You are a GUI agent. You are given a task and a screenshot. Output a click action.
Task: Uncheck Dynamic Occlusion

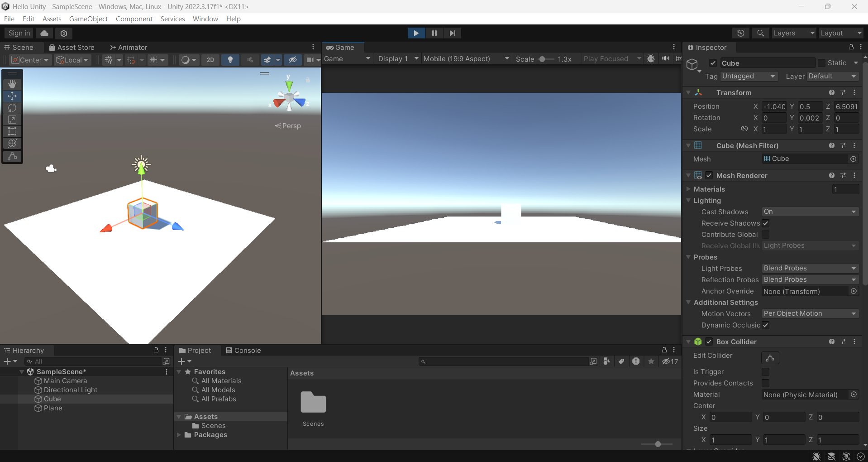pos(765,325)
